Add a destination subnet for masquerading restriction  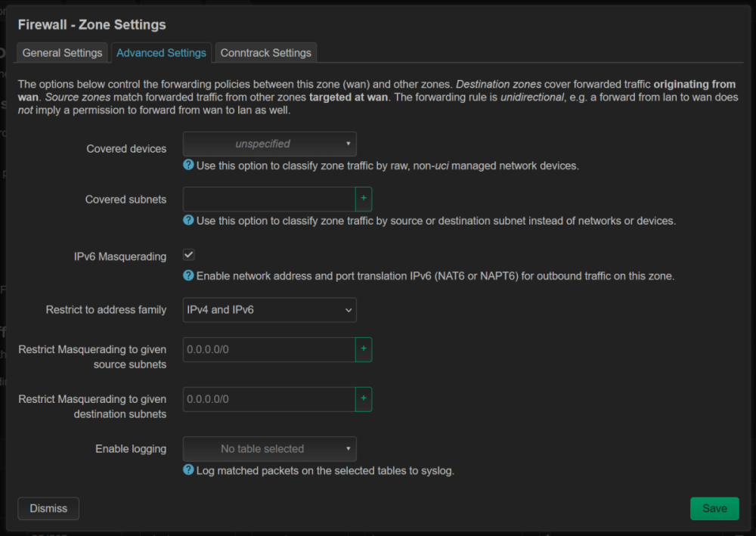[363, 398]
